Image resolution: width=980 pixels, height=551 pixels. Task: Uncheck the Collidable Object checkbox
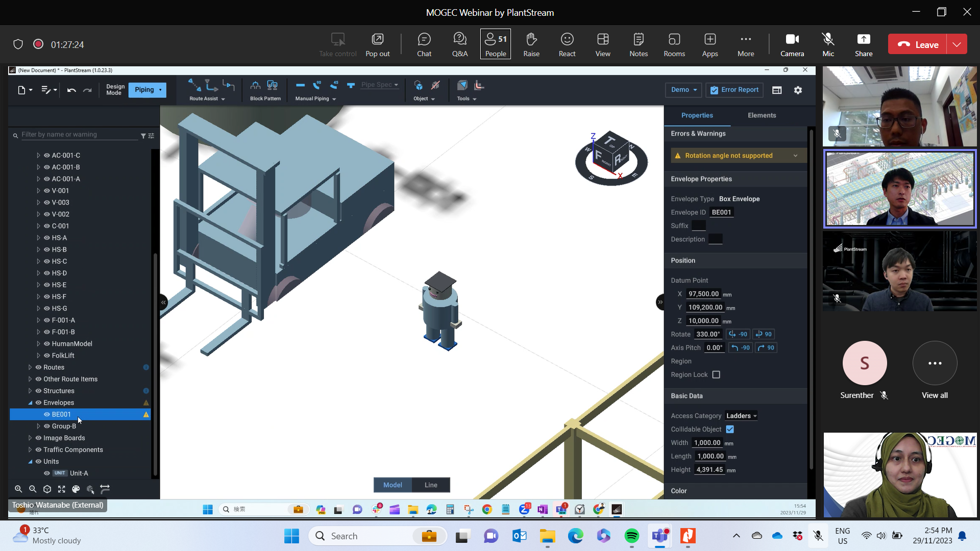point(730,430)
